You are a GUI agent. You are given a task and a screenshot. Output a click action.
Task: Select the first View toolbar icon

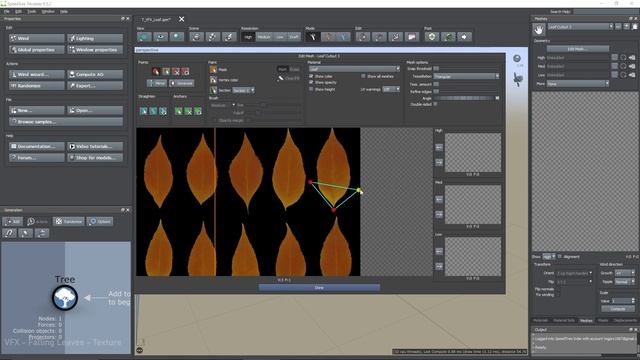pyautogui.click(x=144, y=37)
